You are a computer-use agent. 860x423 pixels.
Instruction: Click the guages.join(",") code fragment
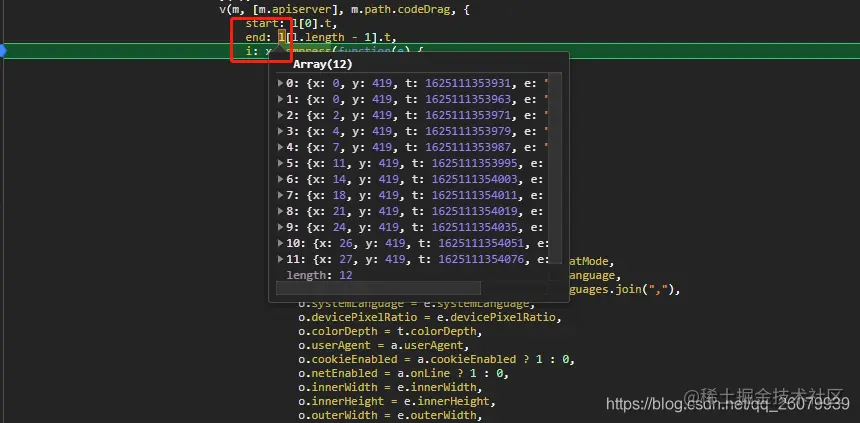coord(625,289)
